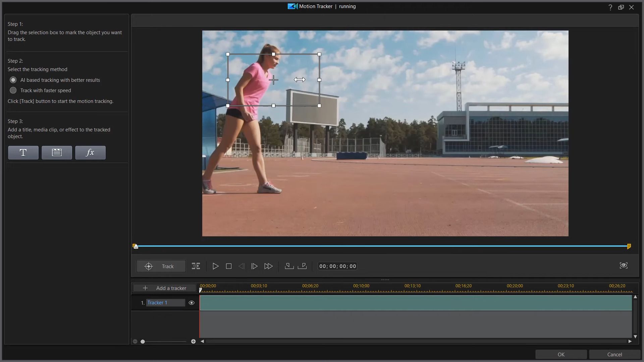Set mark in position icon
The width and height of the screenshot is (644, 362).
pos(289,266)
